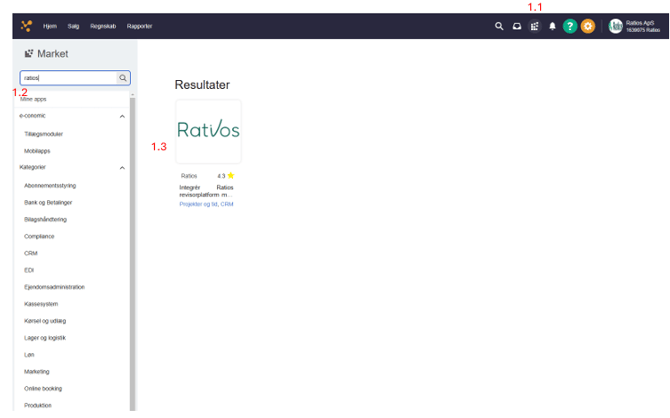Image resolution: width=670 pixels, height=418 pixels.
Task: Open the Ratios ApS account menu
Action: (x=634, y=26)
